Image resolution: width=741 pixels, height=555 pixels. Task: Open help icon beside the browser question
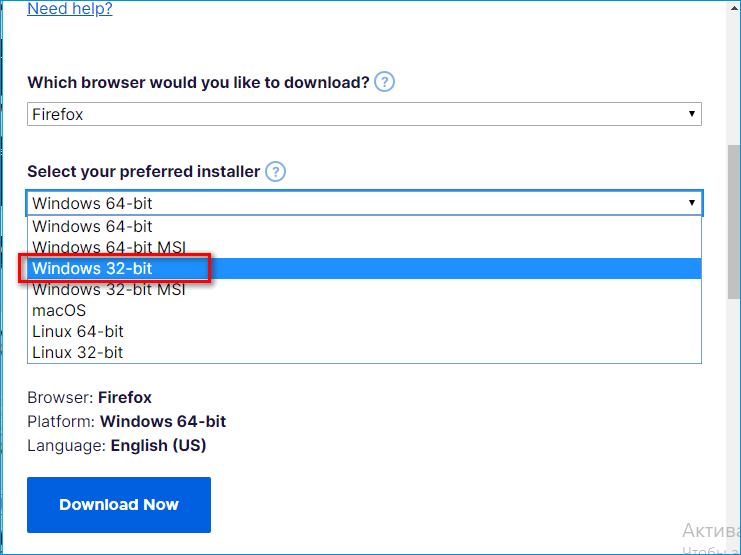pos(385,82)
